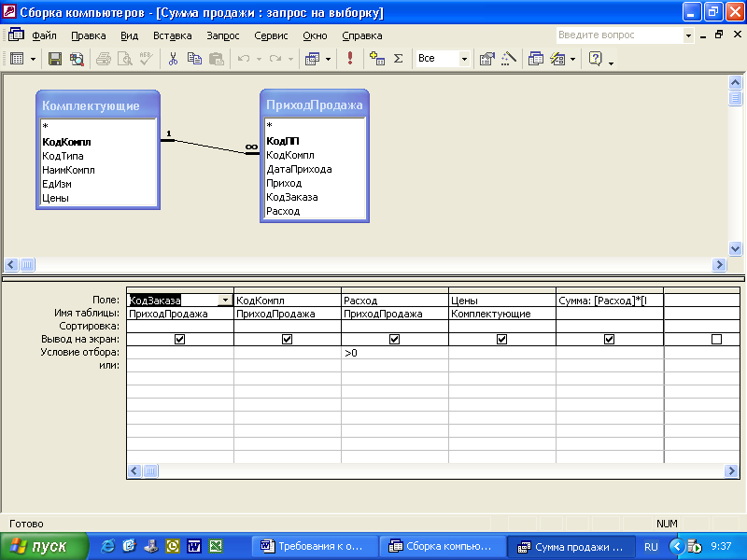Click the Show Table icon

tap(377, 58)
